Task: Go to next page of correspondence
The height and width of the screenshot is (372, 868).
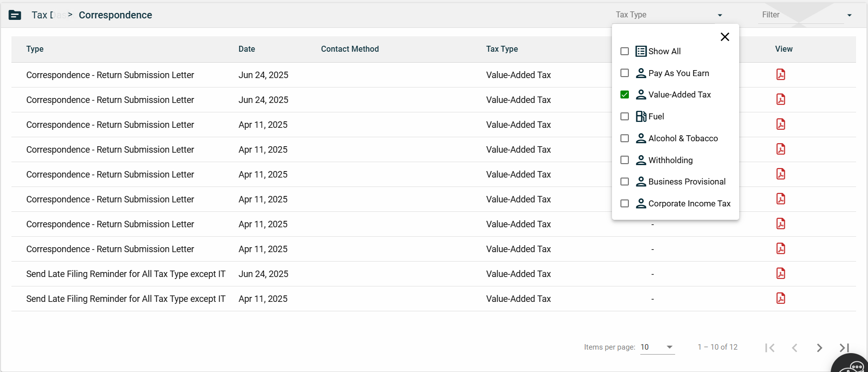Action: coord(819,348)
